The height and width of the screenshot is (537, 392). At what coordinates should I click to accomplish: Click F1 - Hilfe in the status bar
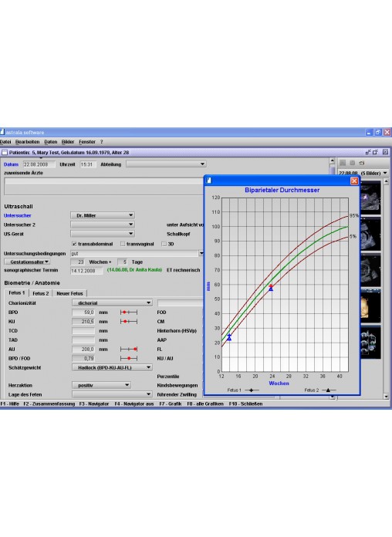tap(9, 404)
